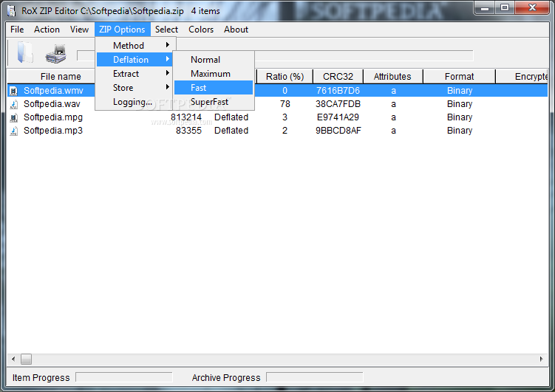555x392 pixels.
Task: Open the Colors menu
Action: click(x=201, y=30)
